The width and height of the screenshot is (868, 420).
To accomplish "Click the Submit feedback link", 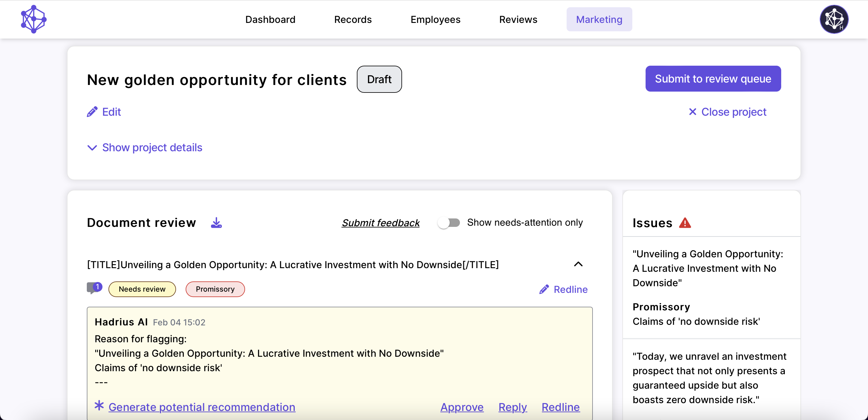I will [x=380, y=223].
